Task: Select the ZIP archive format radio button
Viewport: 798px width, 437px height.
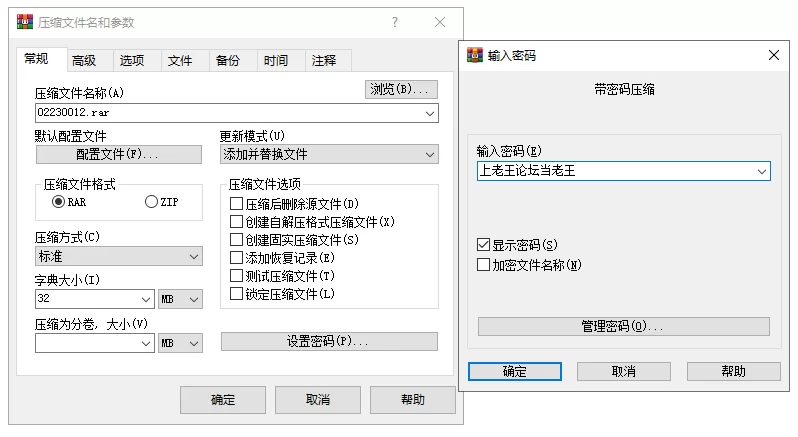Action: tap(151, 201)
